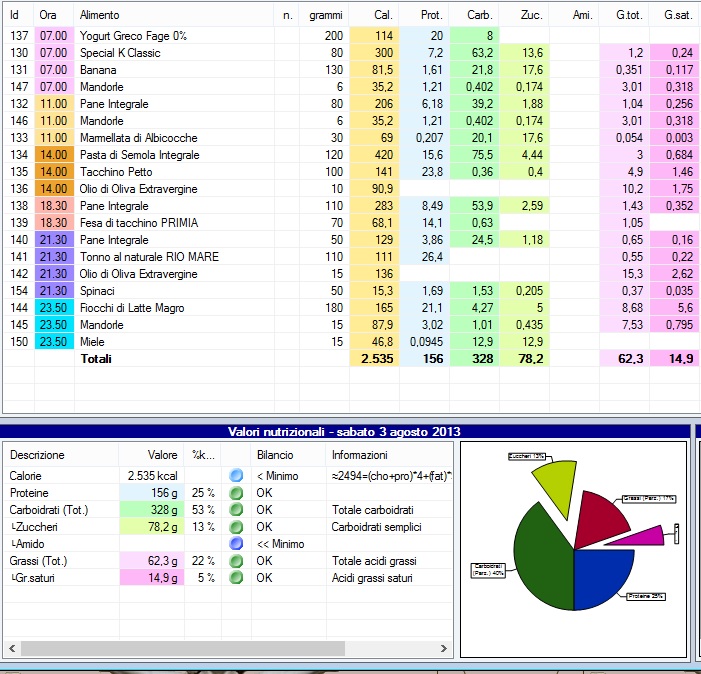701x674 pixels.
Task: Click the 23.50 time cell for Mandorle
Action: pos(54,324)
